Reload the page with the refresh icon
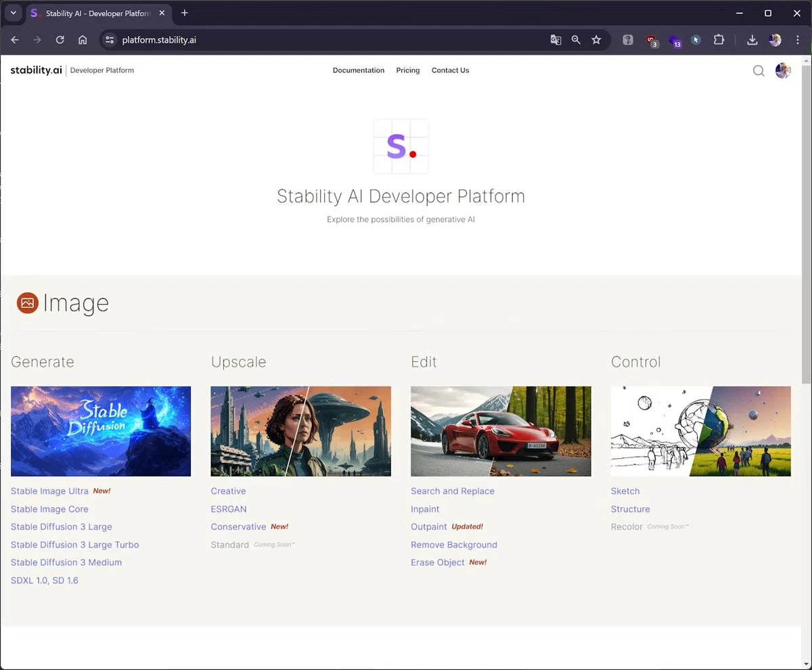The width and height of the screenshot is (812, 670). click(x=60, y=40)
